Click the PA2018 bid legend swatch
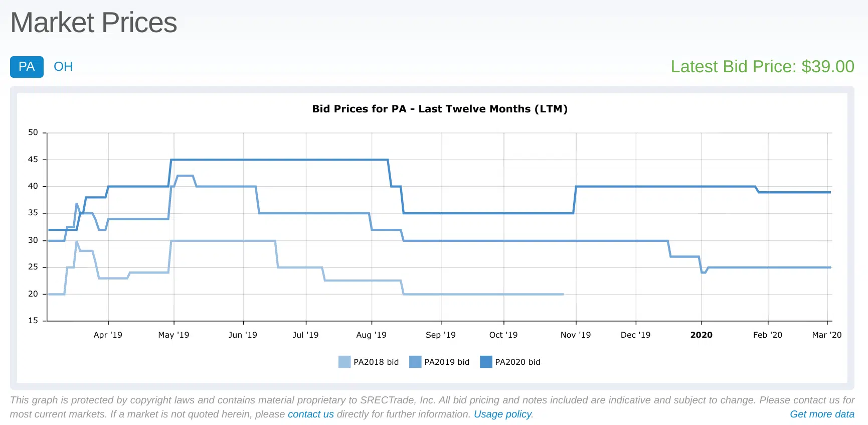The image size is (868, 425). pos(344,362)
